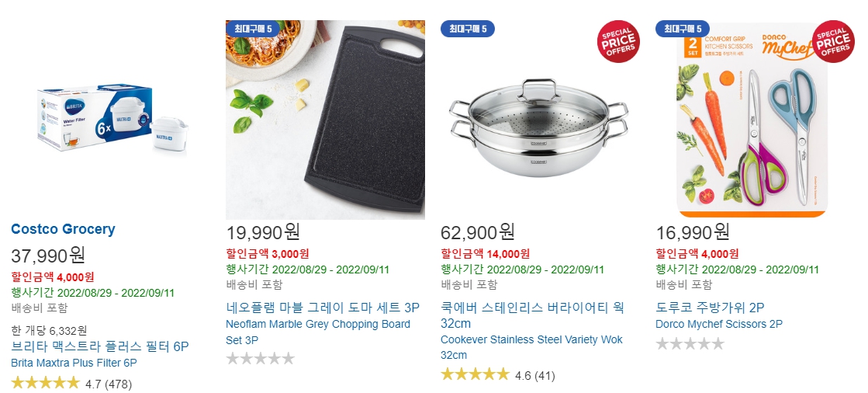This screenshot has height=393, width=868.
Task: Open the Dorco Mychef Scissors 2P link
Action: pyautogui.click(x=719, y=324)
